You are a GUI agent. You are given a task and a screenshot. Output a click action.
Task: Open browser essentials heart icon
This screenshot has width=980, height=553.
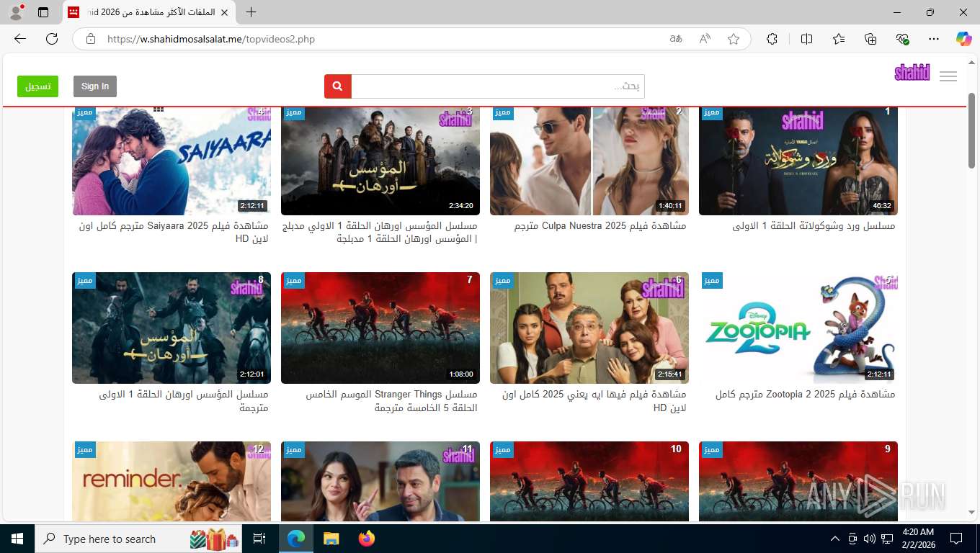tap(902, 39)
